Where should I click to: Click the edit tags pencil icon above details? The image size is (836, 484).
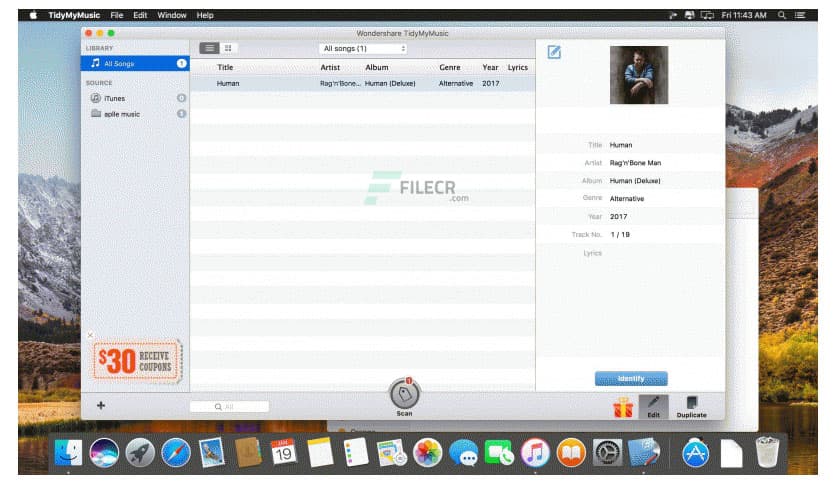554,52
